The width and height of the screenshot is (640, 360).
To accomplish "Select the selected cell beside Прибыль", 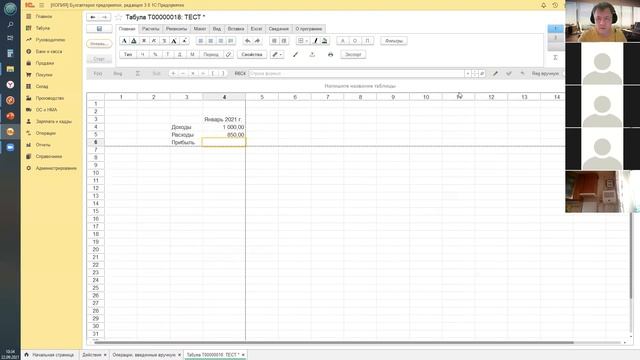I will click(x=224, y=142).
